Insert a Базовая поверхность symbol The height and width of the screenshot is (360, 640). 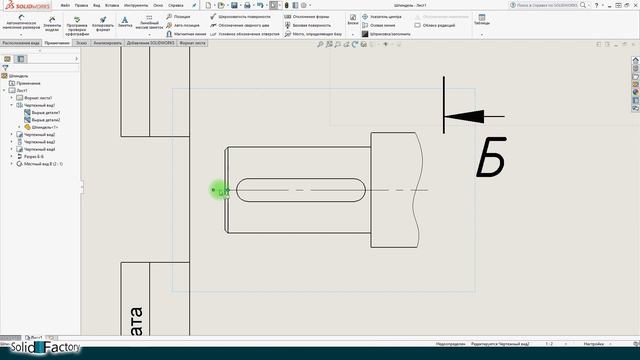(x=308, y=25)
